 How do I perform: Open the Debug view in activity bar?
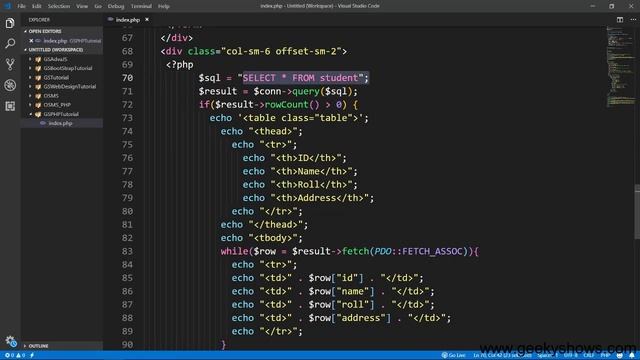pos(10,85)
